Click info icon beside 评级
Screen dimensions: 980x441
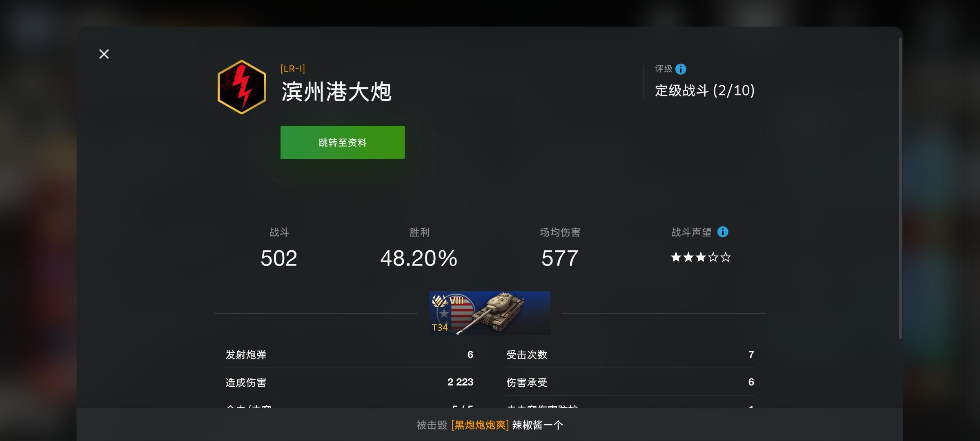[x=681, y=69]
